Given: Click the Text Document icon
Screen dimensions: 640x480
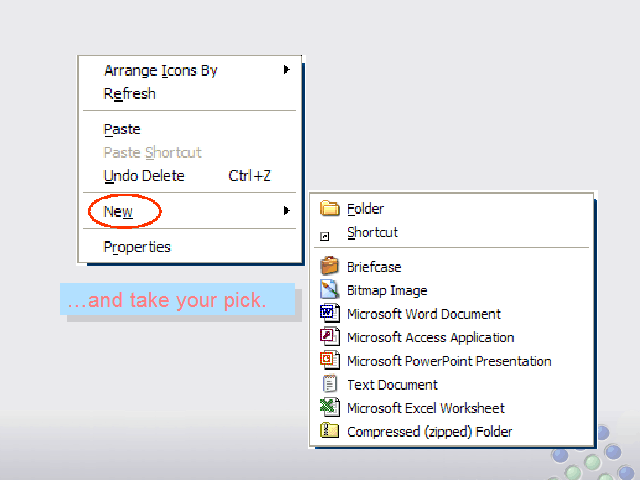Looking at the screenshot, I should click(x=329, y=384).
